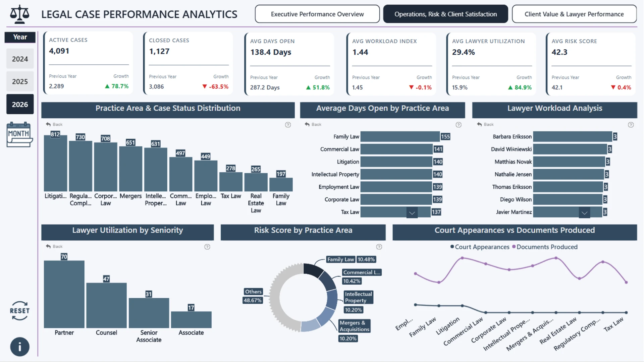Click Commercial Law bar showing 141 days
This screenshot has height=362, width=644.
point(396,149)
